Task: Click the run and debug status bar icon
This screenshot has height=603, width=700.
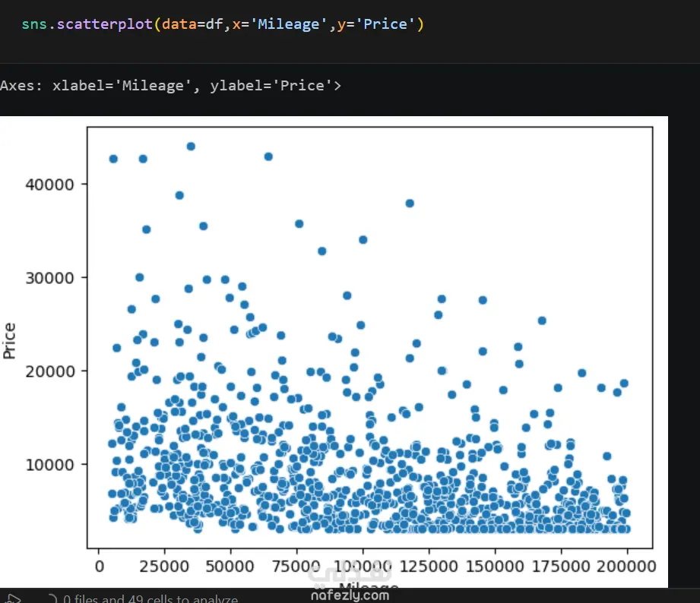Action: point(12,599)
